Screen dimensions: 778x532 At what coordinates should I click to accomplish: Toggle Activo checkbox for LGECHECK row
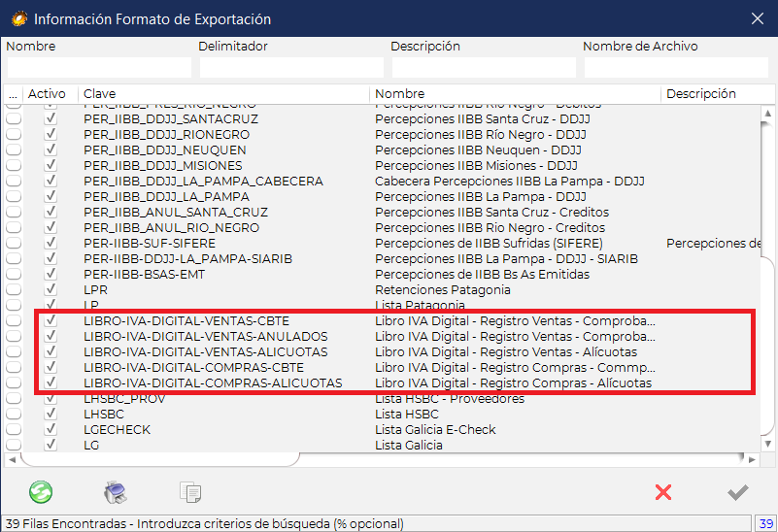click(x=51, y=429)
